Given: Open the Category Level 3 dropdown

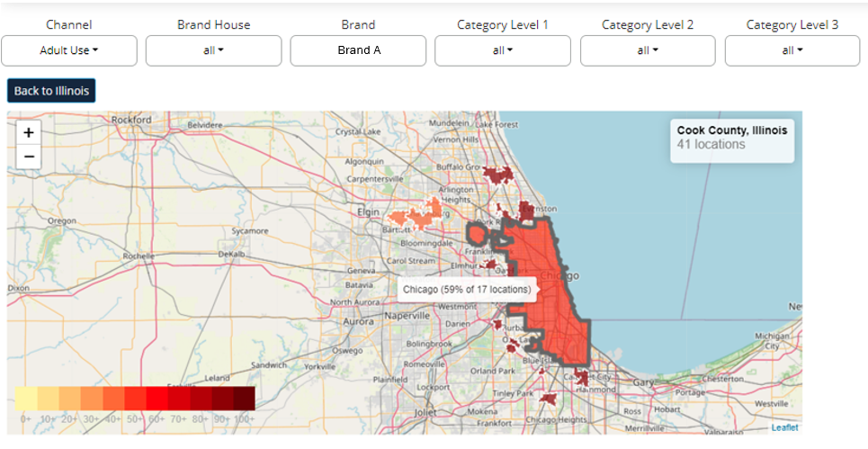Looking at the screenshot, I should tap(792, 50).
